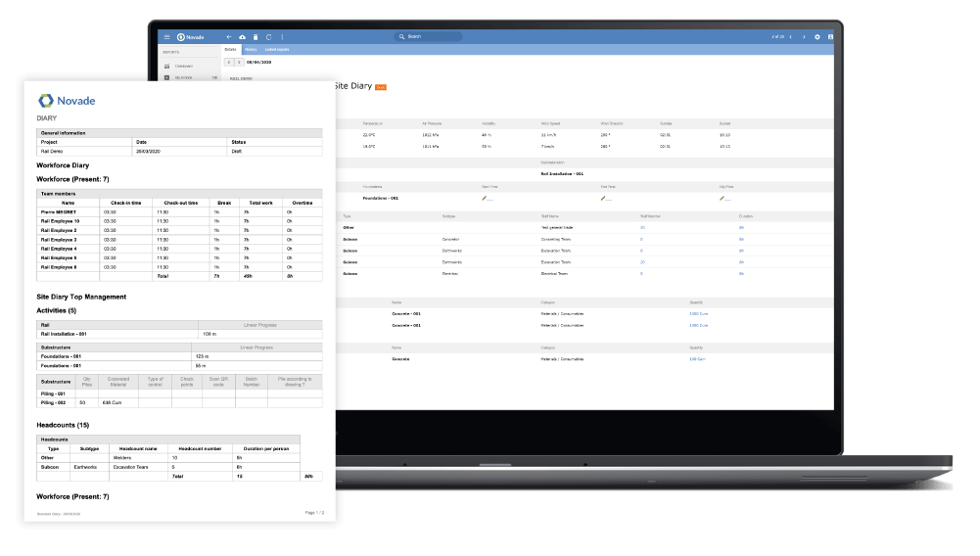Switch to the History tab
980x556 pixels.
point(251,49)
